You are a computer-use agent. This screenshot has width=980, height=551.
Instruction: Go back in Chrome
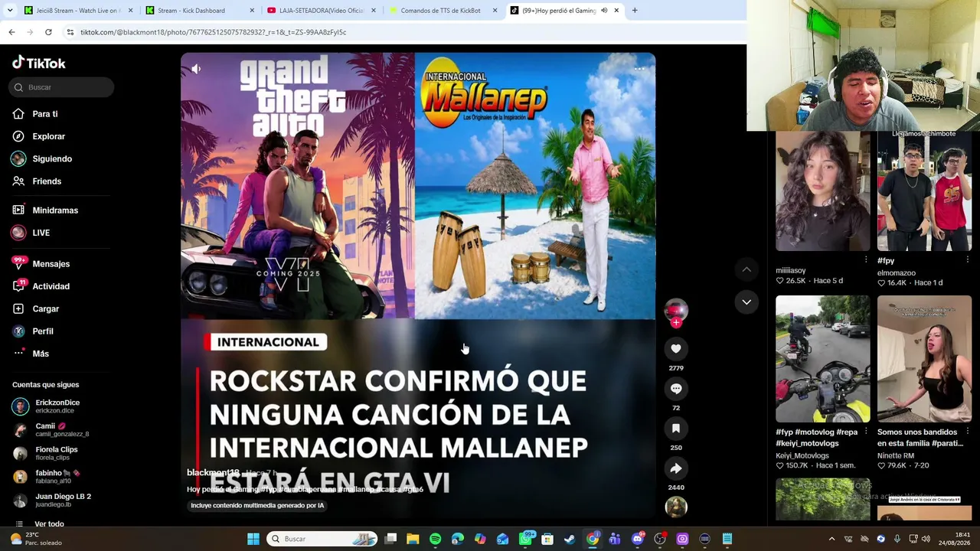[x=11, y=32]
